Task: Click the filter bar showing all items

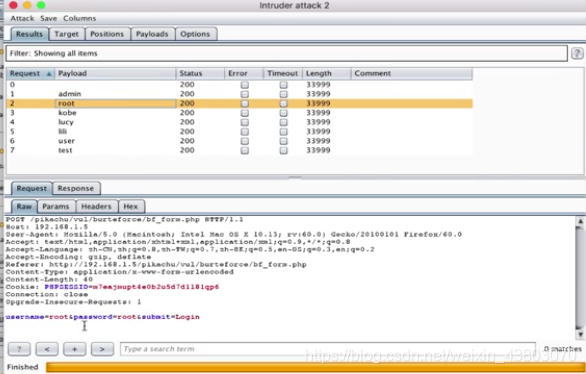Action: [286, 53]
